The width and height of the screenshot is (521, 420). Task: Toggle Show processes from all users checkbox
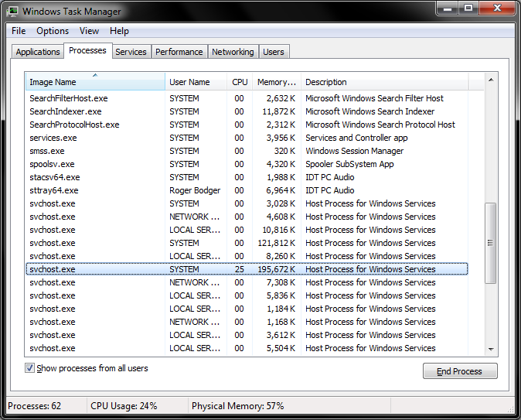point(30,369)
